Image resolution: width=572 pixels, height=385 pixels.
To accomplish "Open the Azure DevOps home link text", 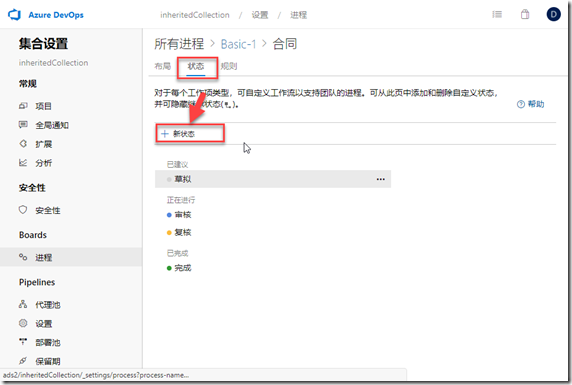I will click(56, 15).
